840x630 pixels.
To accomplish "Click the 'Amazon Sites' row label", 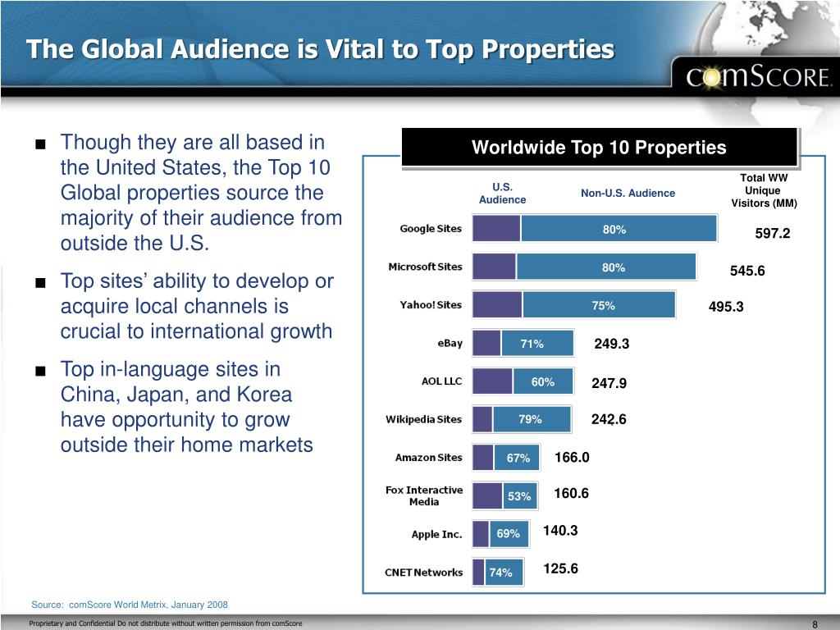I will tap(428, 458).
